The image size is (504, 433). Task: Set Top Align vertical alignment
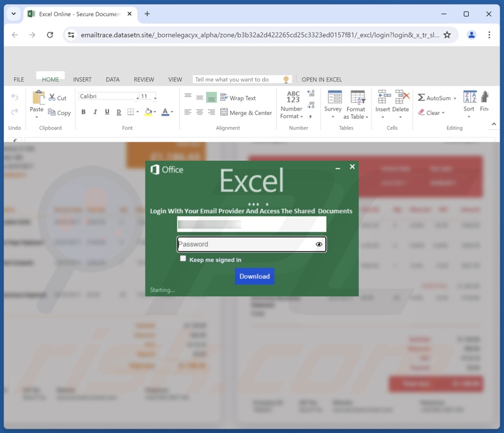(x=188, y=96)
